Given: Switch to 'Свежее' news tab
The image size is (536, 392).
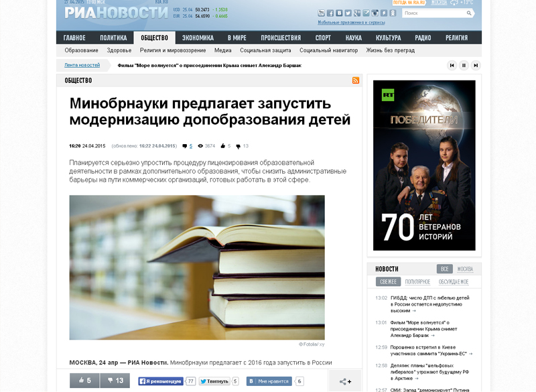Looking at the screenshot, I should 389,281.
